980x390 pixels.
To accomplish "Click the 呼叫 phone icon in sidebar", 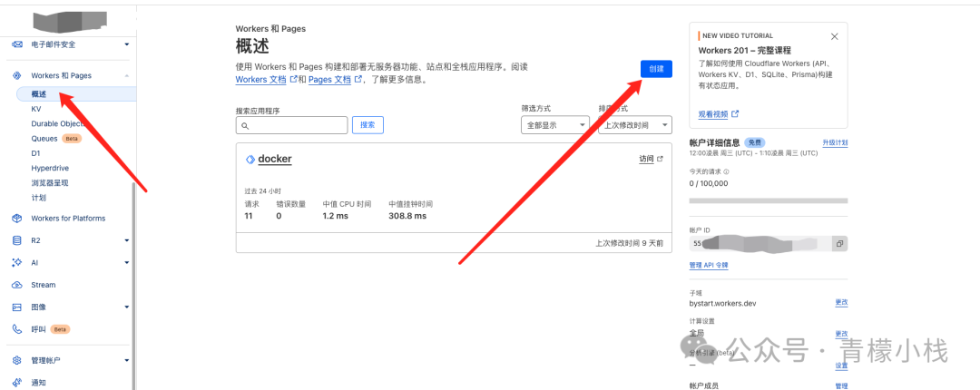I will pyautogui.click(x=17, y=329).
